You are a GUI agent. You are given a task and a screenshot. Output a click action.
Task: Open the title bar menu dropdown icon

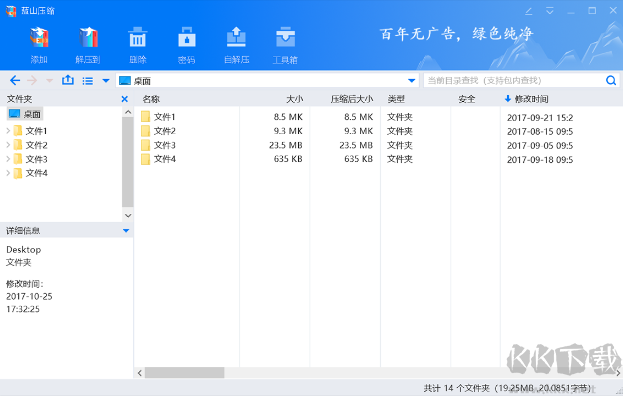click(550, 11)
